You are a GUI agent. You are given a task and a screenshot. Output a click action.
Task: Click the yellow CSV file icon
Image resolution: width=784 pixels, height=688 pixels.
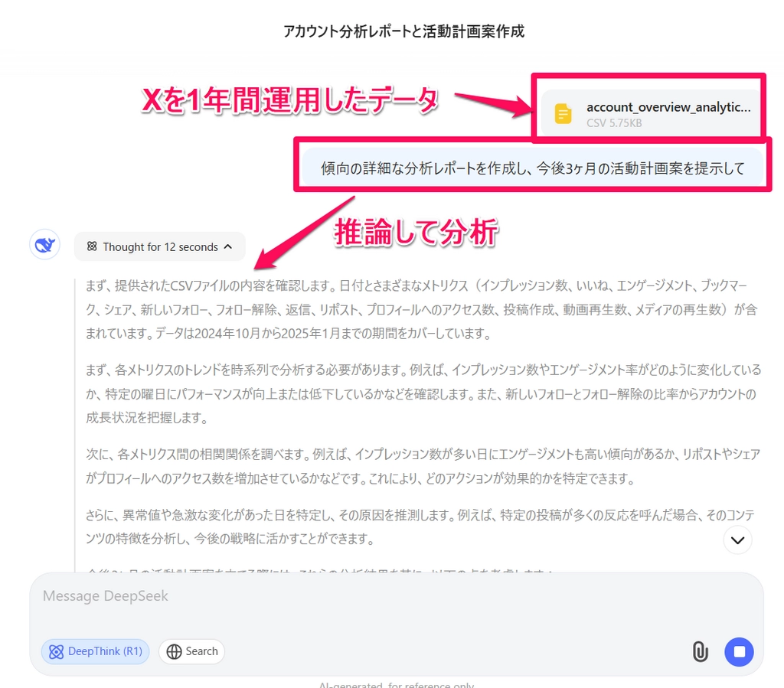(563, 114)
